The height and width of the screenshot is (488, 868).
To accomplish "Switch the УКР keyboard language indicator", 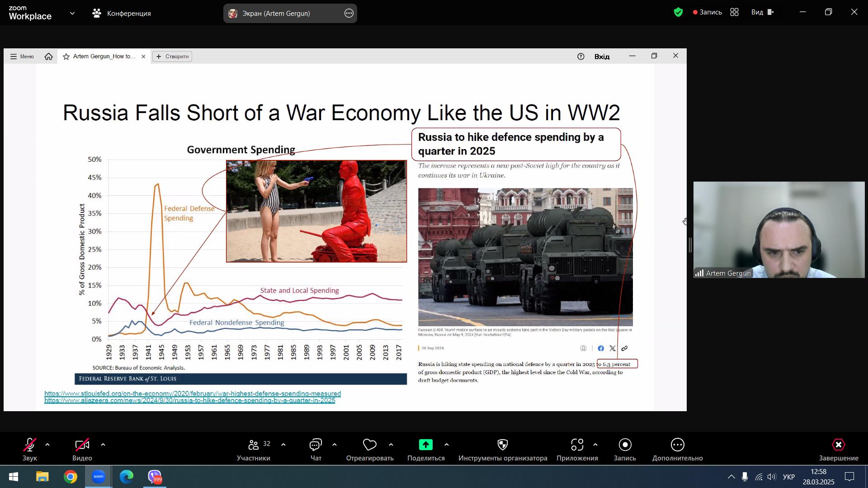I will click(789, 477).
